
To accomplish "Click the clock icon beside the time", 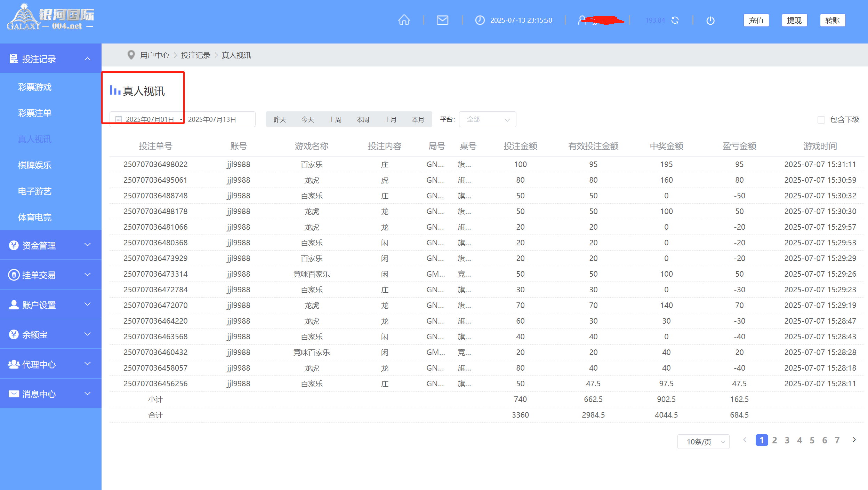I will [x=480, y=20].
